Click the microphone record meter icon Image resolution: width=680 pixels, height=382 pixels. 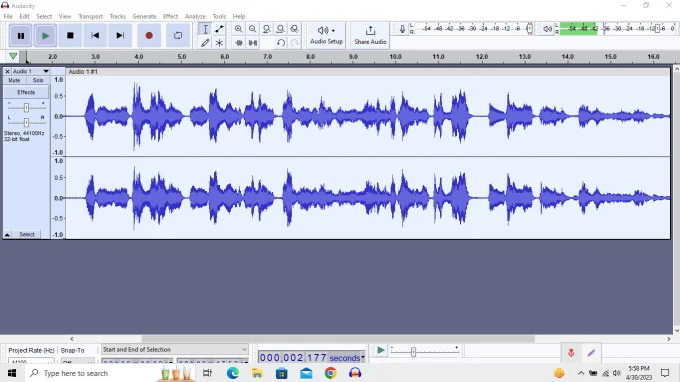[x=402, y=29]
